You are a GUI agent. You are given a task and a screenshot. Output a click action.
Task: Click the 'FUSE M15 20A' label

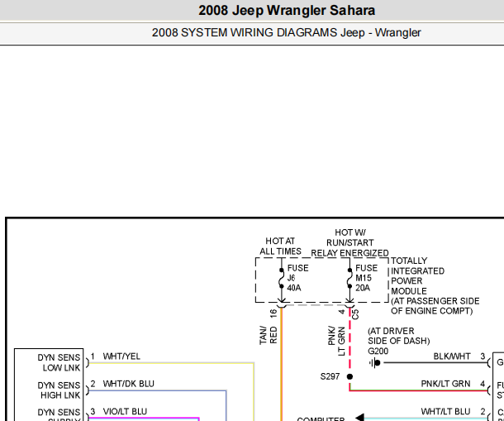pyautogui.click(x=366, y=278)
